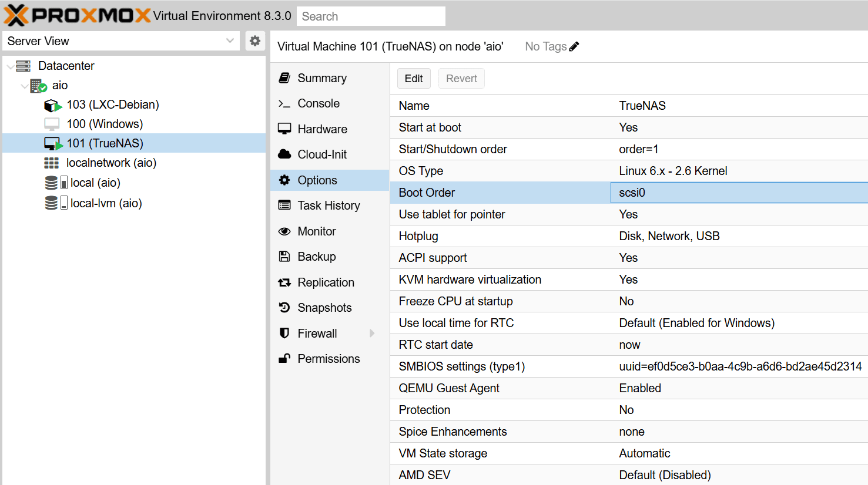Open the Server View dropdown
868x485 pixels.
(x=230, y=41)
